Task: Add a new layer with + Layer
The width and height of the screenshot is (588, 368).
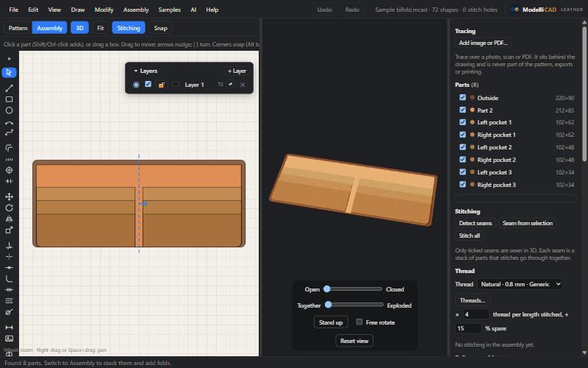Action: (x=237, y=71)
